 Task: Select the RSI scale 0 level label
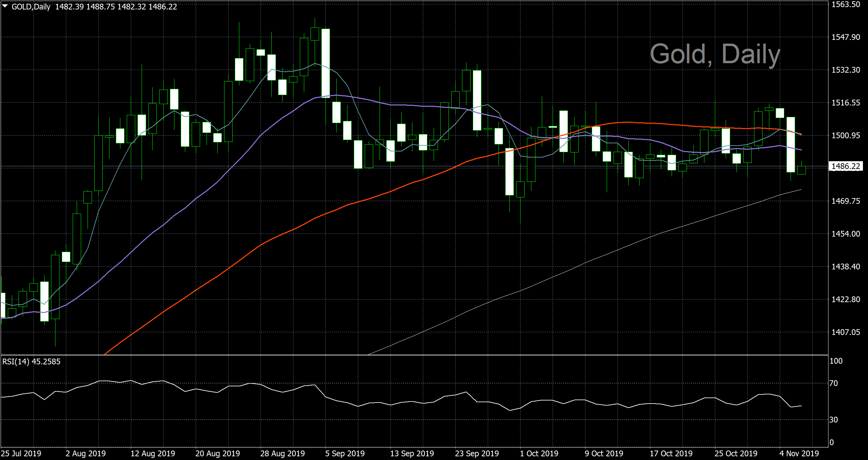832,442
